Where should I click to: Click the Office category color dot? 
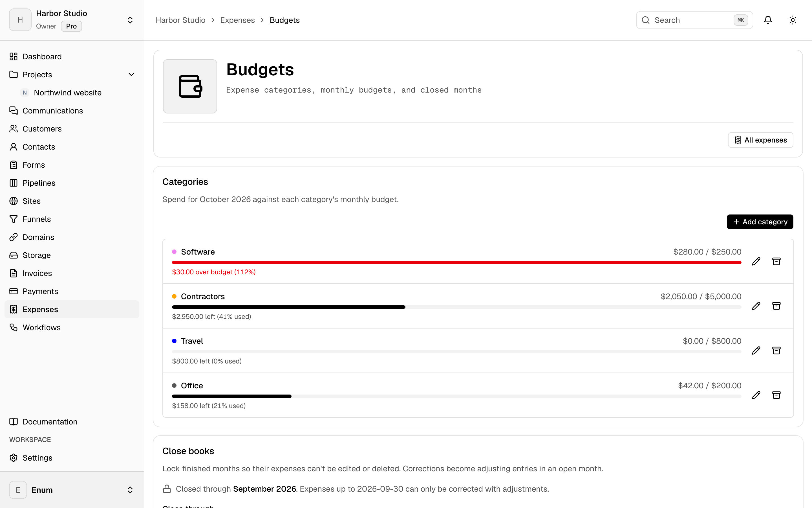click(x=174, y=385)
